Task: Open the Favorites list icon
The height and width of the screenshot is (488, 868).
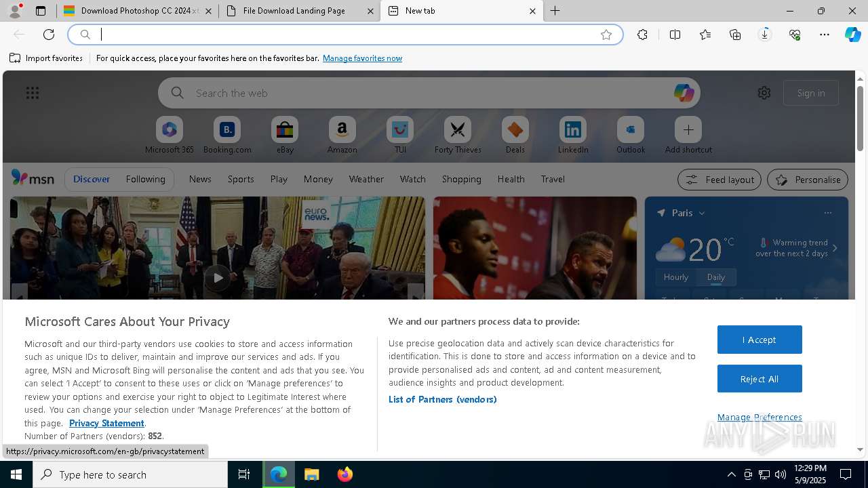Action: [x=705, y=35]
